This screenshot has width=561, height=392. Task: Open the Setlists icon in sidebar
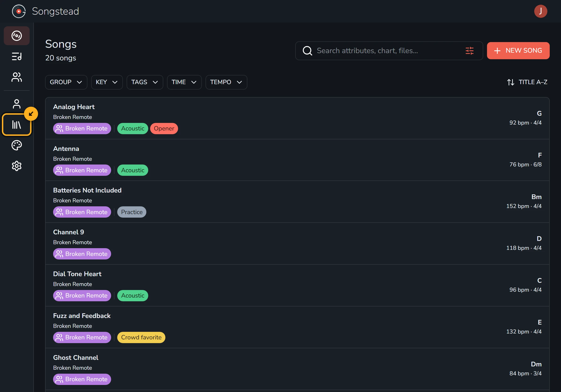click(x=17, y=56)
